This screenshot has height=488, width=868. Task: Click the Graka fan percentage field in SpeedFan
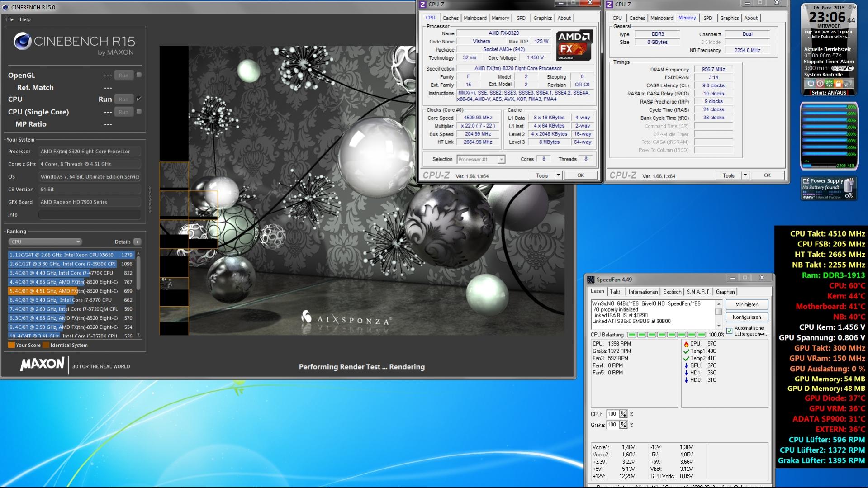coord(612,425)
